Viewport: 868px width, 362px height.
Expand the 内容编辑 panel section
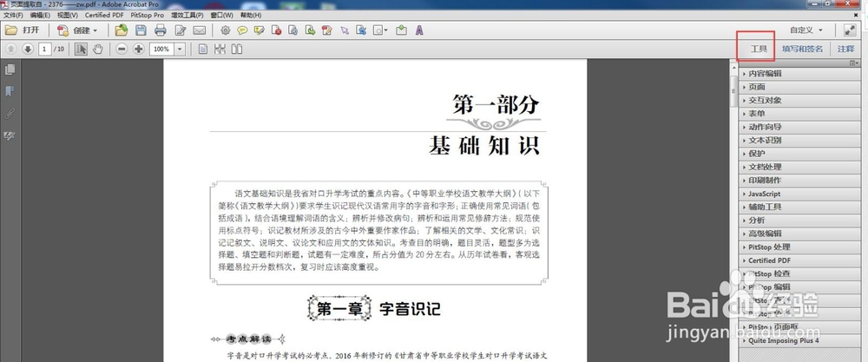point(800,74)
